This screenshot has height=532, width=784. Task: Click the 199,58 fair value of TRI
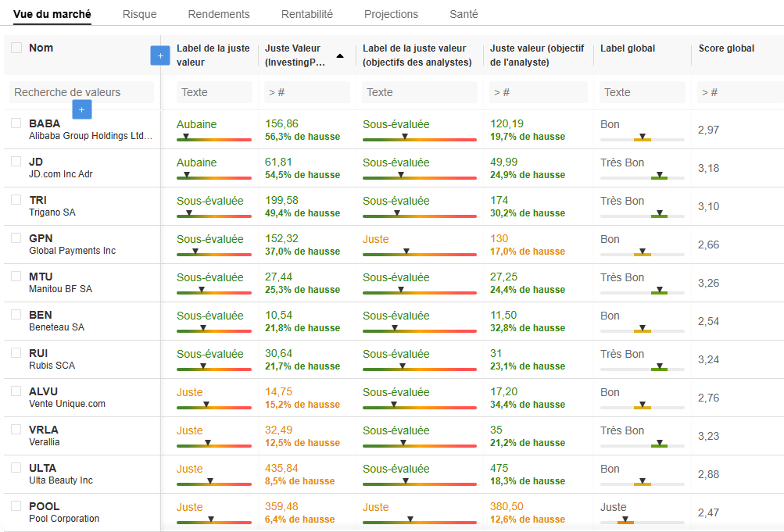281,200
